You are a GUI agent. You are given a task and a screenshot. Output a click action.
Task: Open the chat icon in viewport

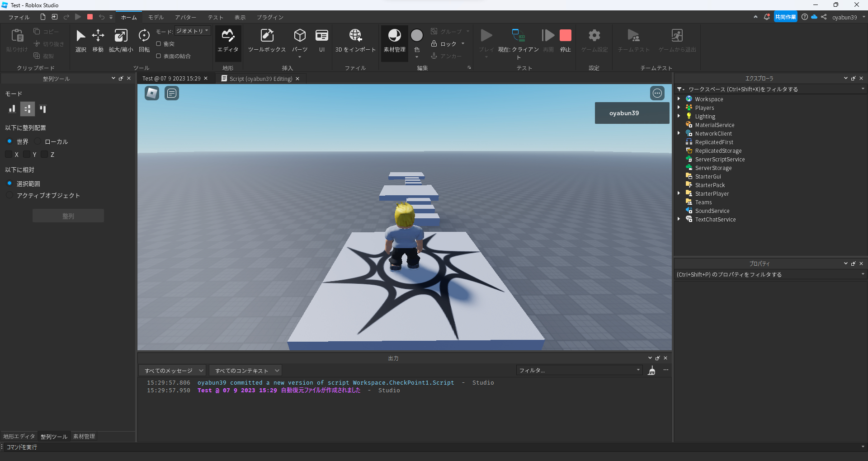172,93
